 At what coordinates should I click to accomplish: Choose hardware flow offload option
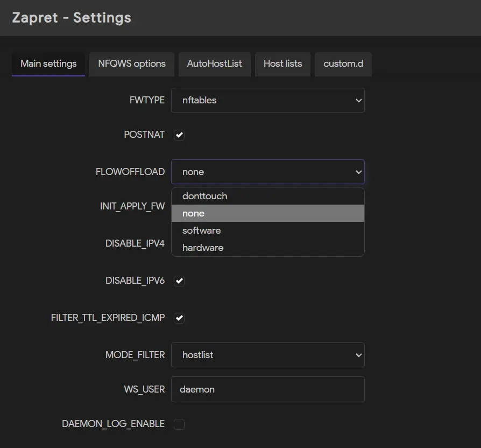tap(268, 248)
